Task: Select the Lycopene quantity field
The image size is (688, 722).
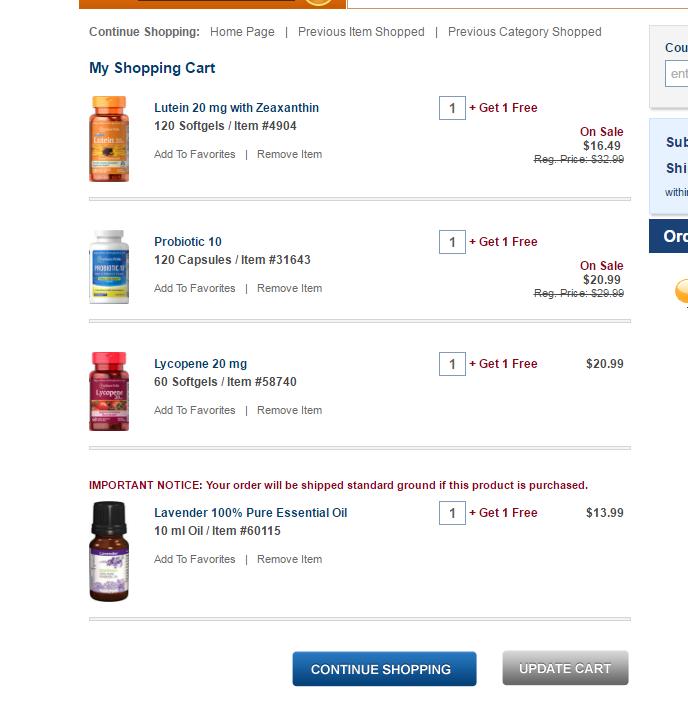Action: [452, 364]
